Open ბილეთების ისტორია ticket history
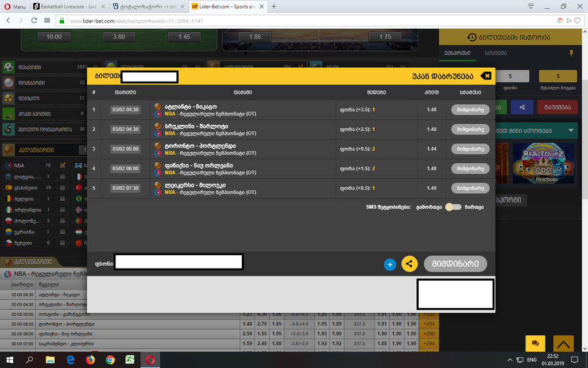The width and height of the screenshot is (588, 368). (509, 37)
